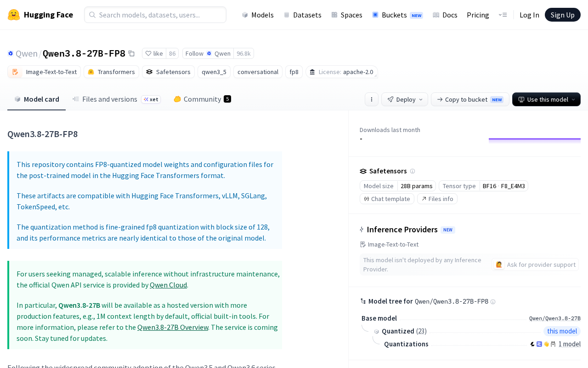This screenshot has width=588, height=368.
Task: Click the Model size 28B params badge
Action: point(398,186)
